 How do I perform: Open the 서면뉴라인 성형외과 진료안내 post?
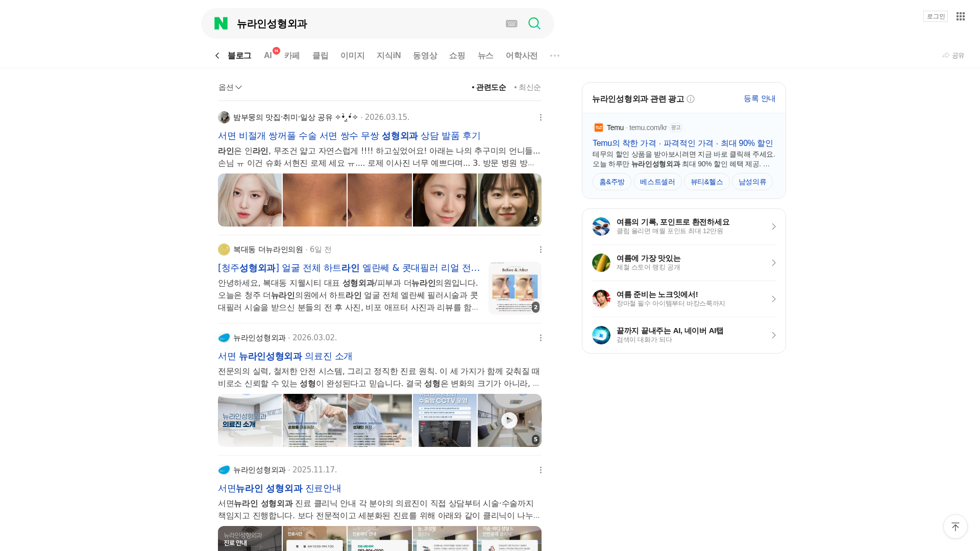coord(280,488)
